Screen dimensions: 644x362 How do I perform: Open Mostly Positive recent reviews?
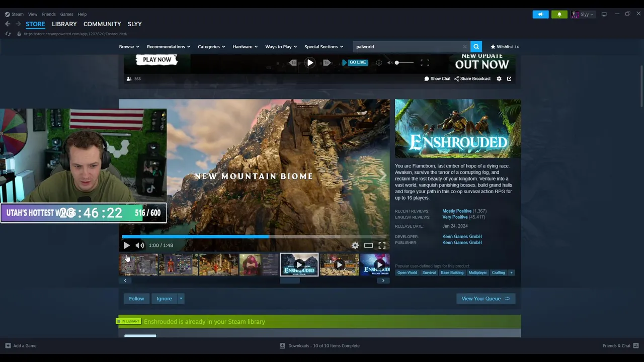coord(456,211)
